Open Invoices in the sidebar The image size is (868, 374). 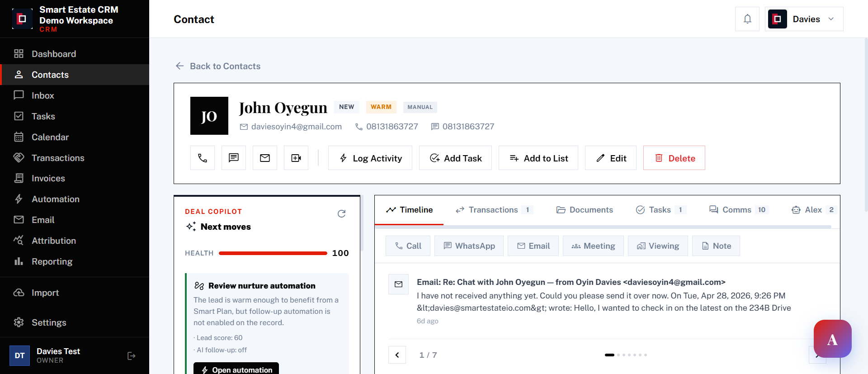(x=75, y=178)
